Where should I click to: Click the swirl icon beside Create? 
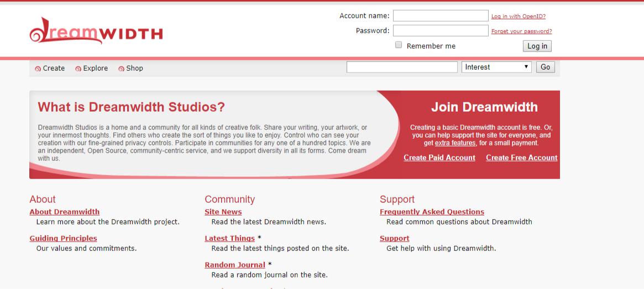[38, 69]
